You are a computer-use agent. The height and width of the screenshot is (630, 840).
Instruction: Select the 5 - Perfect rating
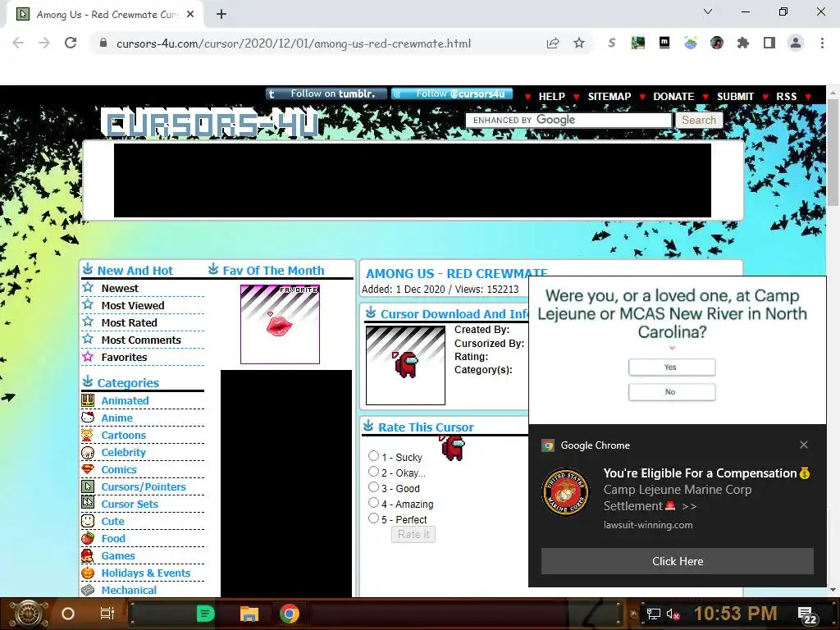coord(373,518)
